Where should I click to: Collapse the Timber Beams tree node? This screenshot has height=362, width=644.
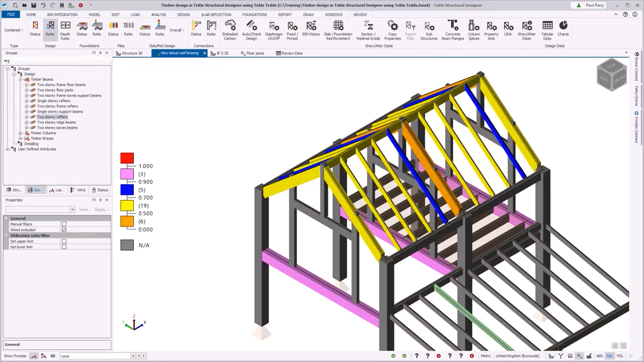[20, 79]
